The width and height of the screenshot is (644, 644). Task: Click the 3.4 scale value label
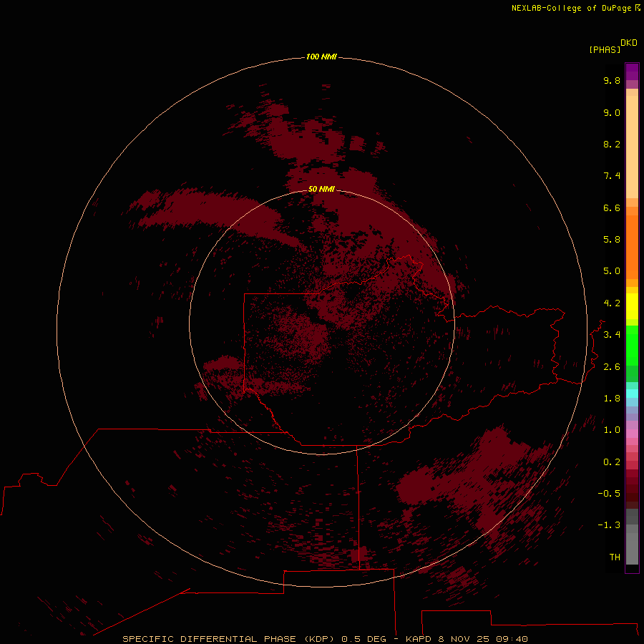(612, 335)
